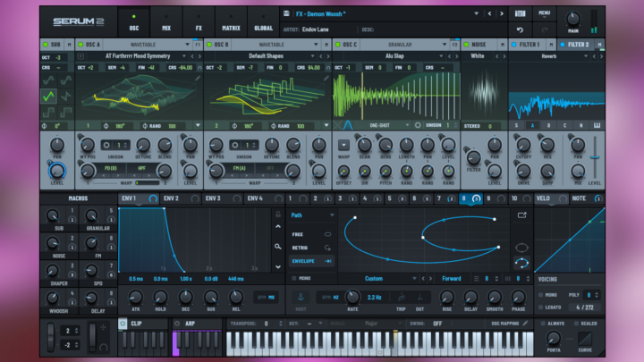This screenshot has width=644, height=362.
Task: Click the LFO export shape icon
Action: [521, 215]
